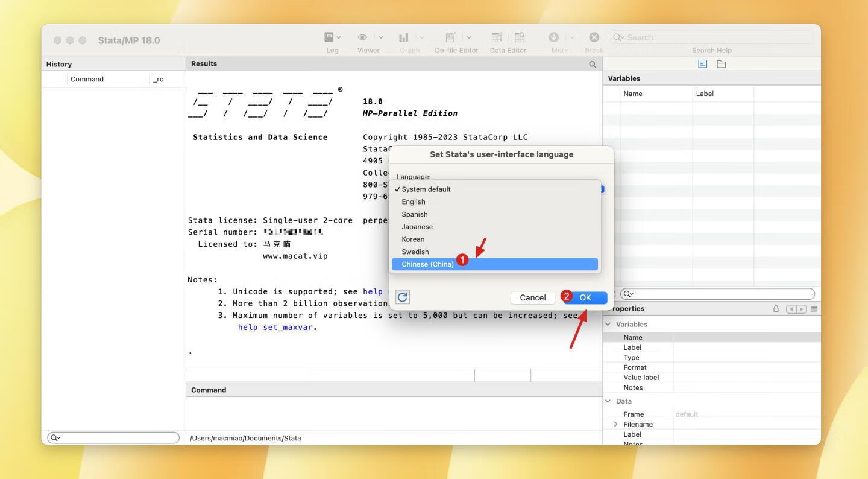Open the Do-file Editor icon
The height and width of the screenshot is (479, 868).
[x=451, y=37]
